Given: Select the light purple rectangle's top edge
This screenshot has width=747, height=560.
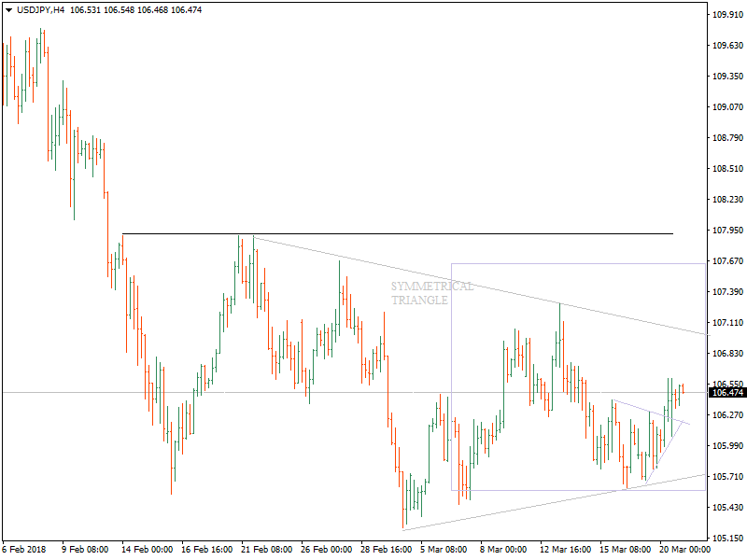Looking at the screenshot, I should tap(579, 263).
